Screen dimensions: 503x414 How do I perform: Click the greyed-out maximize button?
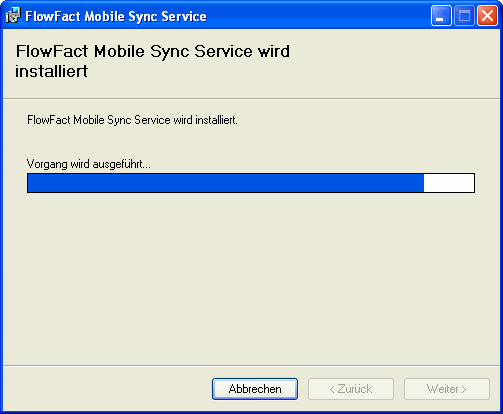[x=464, y=16]
